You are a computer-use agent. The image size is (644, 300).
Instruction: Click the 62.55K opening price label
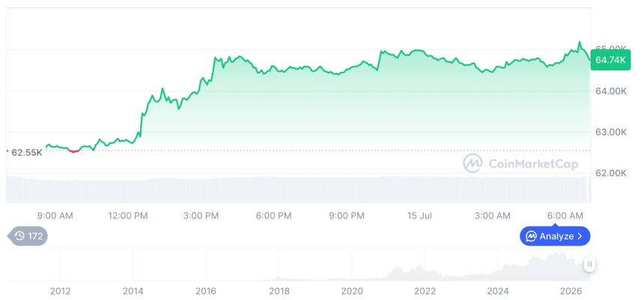click(27, 153)
